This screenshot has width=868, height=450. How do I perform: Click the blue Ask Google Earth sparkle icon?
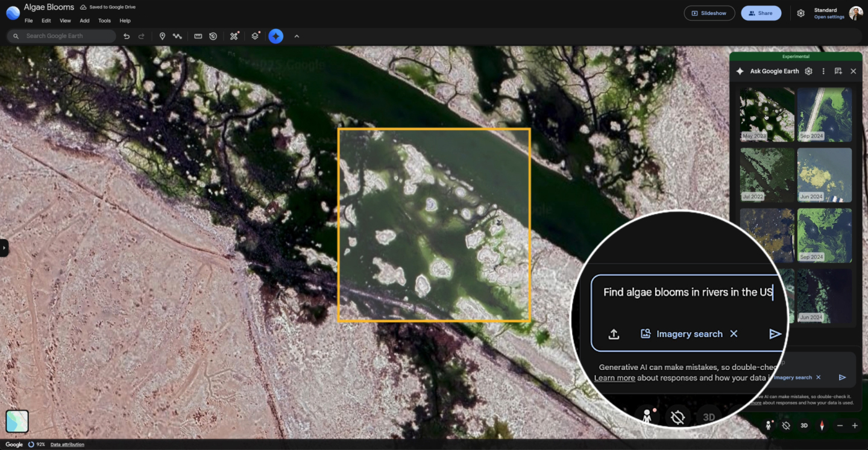[275, 36]
